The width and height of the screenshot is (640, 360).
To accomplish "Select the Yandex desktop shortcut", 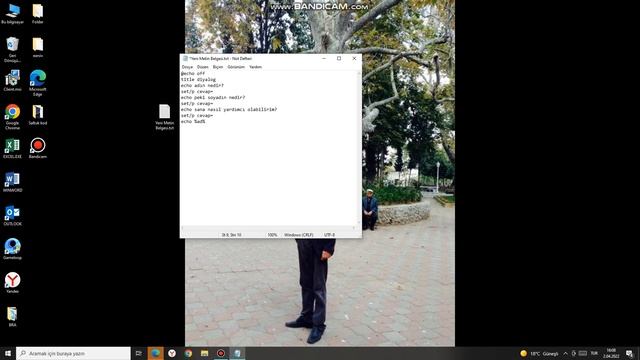I will click(12, 283).
